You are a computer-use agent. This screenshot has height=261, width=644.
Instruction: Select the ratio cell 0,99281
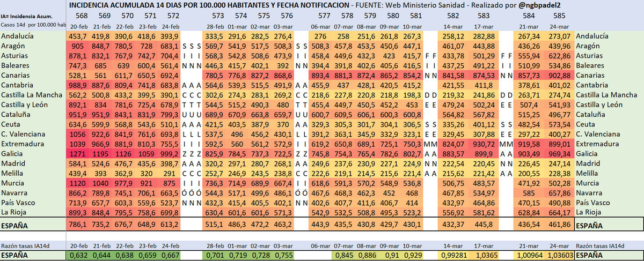pos(453,256)
